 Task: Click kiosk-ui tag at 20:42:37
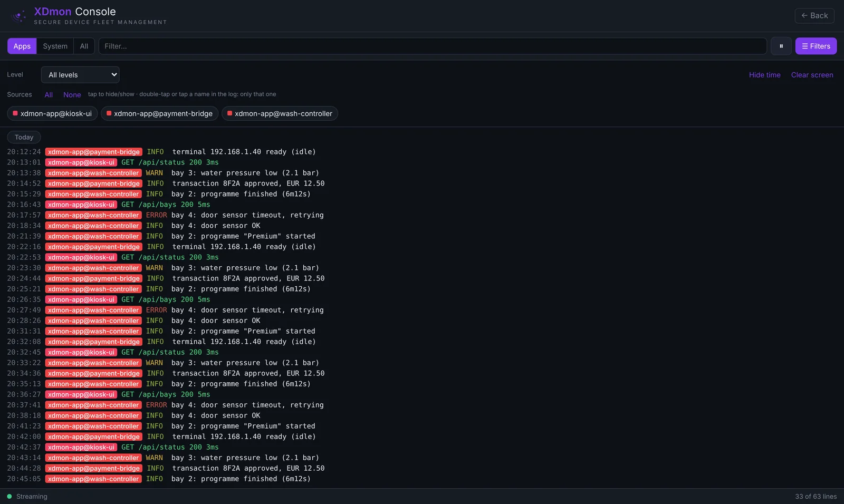point(81,447)
